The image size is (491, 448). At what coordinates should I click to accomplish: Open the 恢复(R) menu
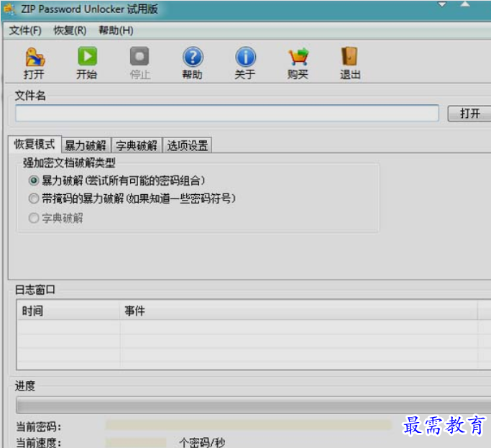click(x=70, y=31)
